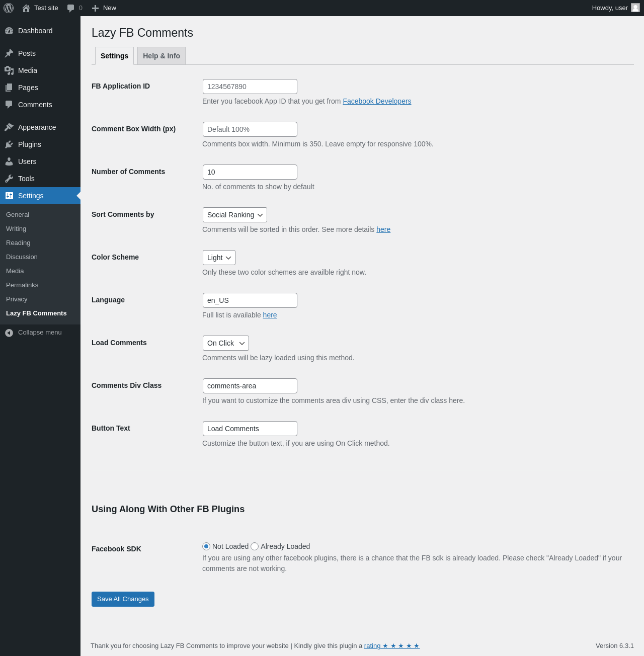Click the 'here' link for sorting details
The width and height of the screenshot is (644, 656).
coord(383,229)
